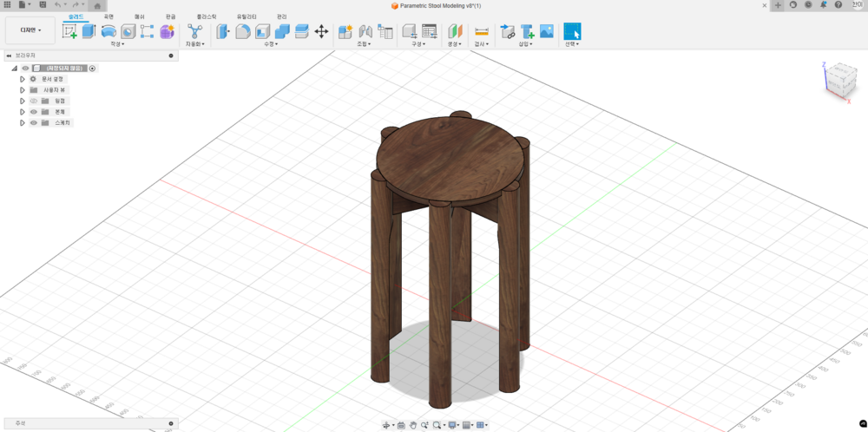Screen dimensions: 868x432
Task: Toggle visibility of the 스케치 folder
Action: [33, 123]
